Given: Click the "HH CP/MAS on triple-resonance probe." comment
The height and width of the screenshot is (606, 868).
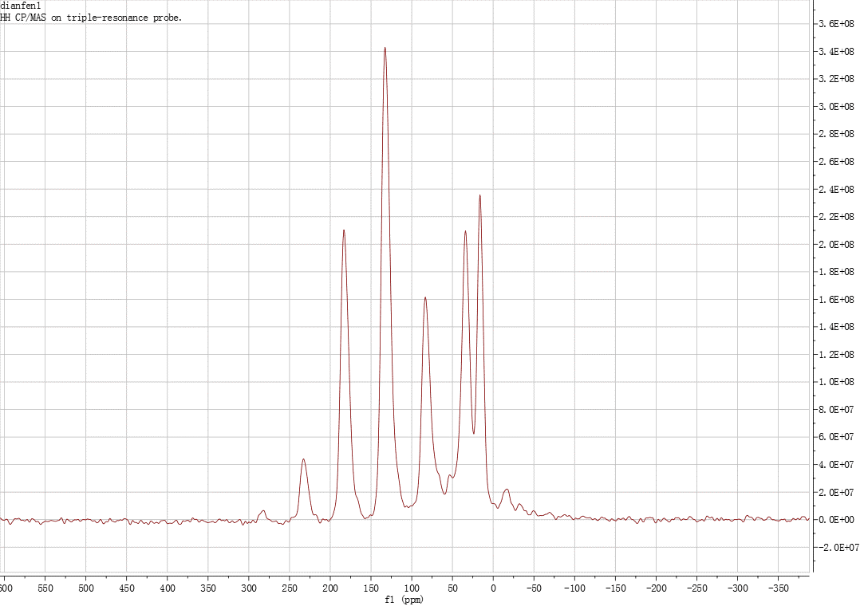Looking at the screenshot, I should click(91, 18).
